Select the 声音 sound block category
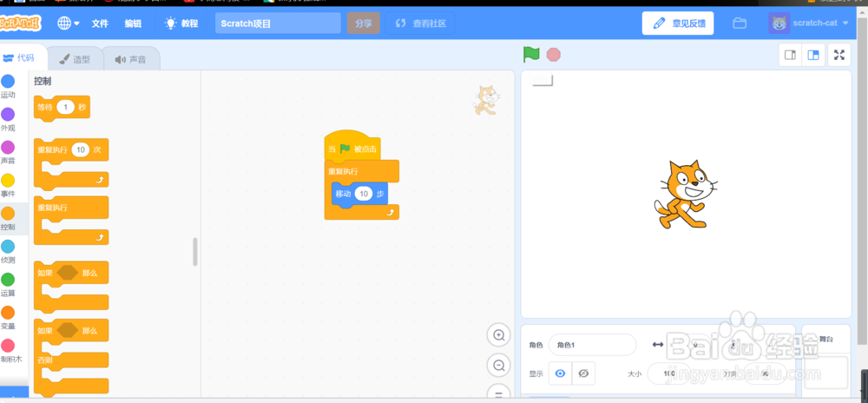This screenshot has height=403, width=868. coord(8,153)
